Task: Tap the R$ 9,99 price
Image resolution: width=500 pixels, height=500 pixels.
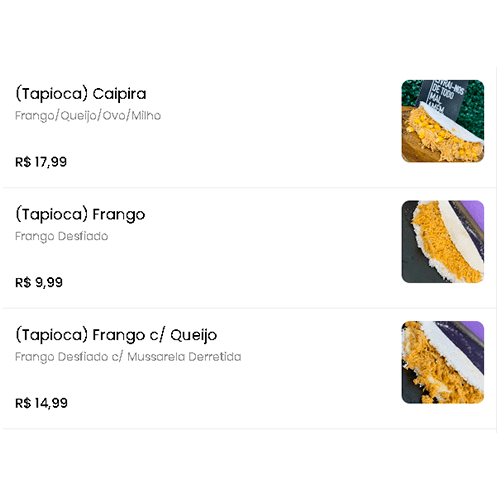Action: 39,283
